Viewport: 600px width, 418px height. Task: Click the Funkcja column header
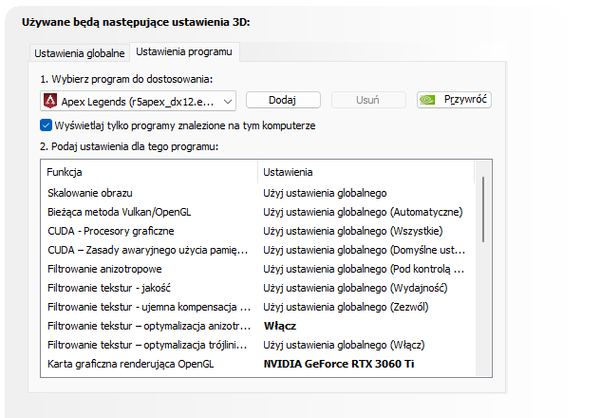coord(149,172)
